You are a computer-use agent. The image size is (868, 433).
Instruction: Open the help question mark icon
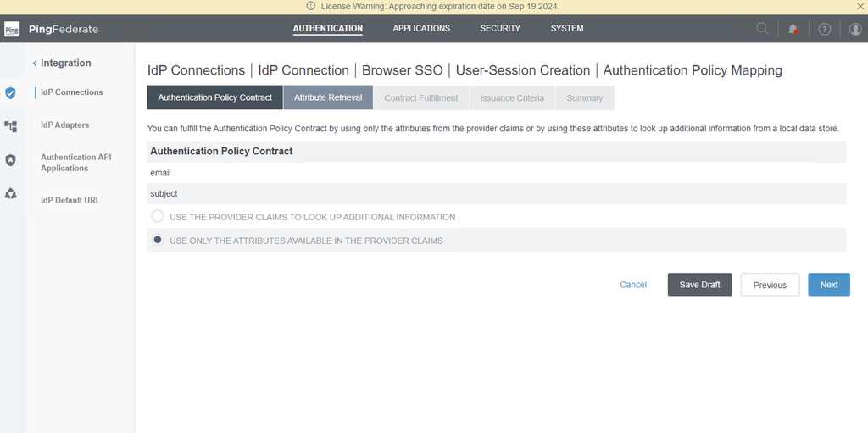coord(824,30)
